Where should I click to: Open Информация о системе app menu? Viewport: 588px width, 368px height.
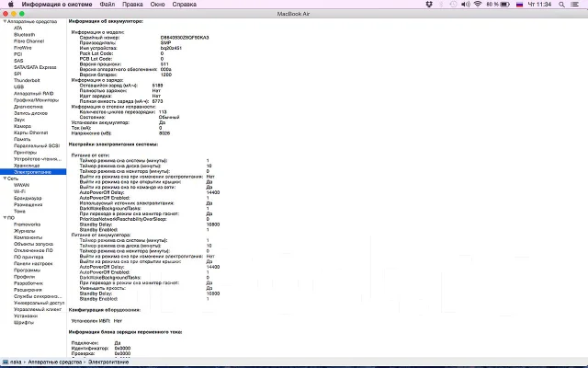click(x=57, y=4)
